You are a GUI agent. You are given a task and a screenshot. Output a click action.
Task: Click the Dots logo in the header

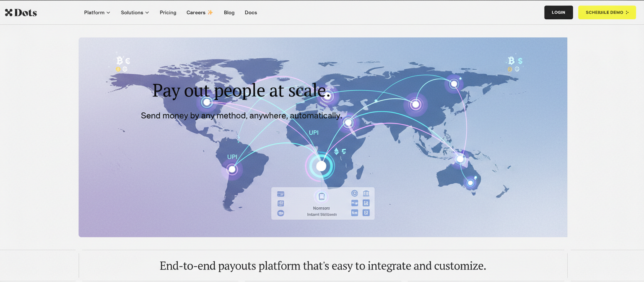pyautogui.click(x=21, y=13)
